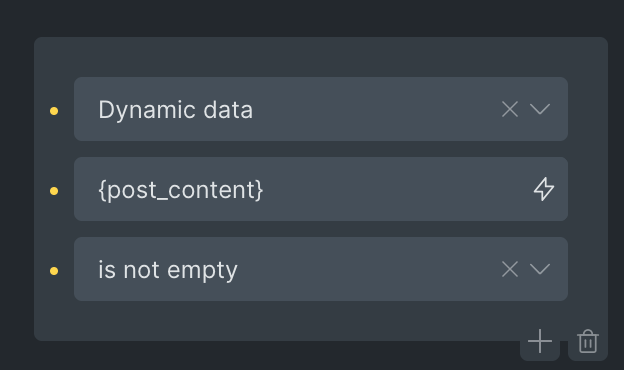Click yellow indicator dot beside Dynamic data
The height and width of the screenshot is (370, 624).
click(x=54, y=111)
